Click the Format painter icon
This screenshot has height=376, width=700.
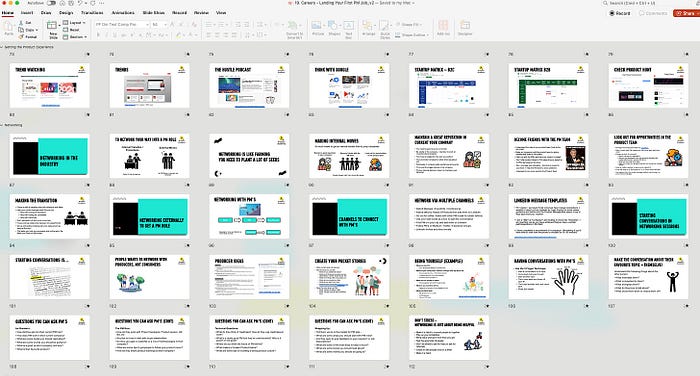point(21,37)
